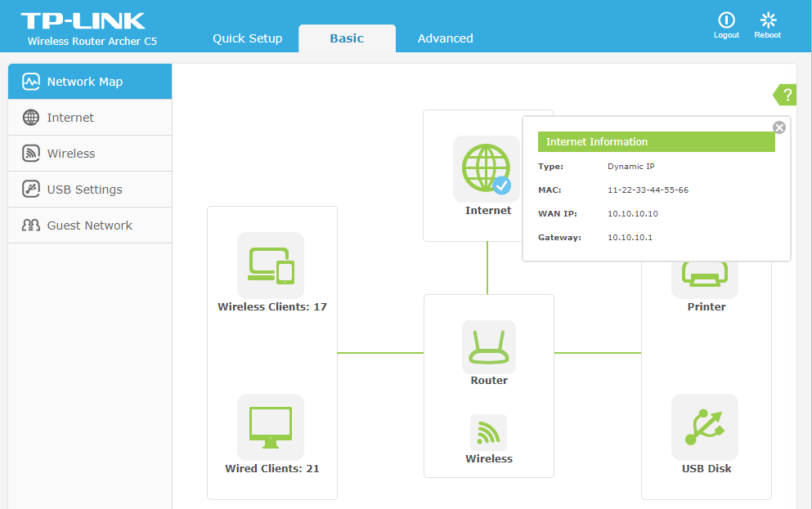The image size is (812, 509).
Task: Switch to the Quick Setup tab
Action: click(248, 38)
